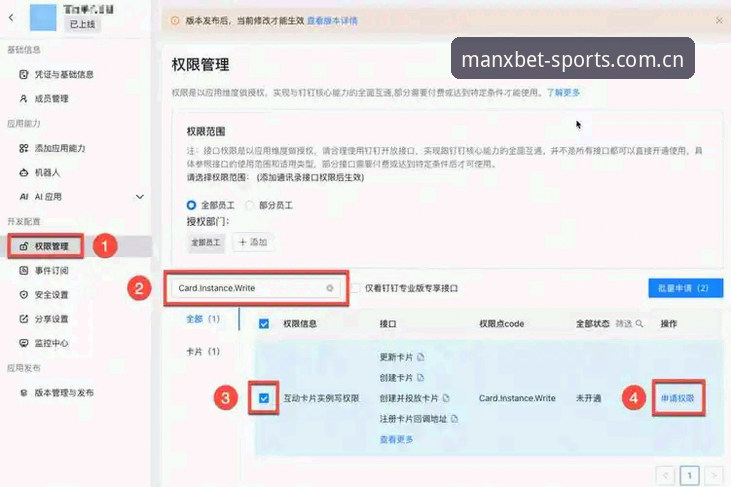Open the 全部状态 filter

[593, 323]
